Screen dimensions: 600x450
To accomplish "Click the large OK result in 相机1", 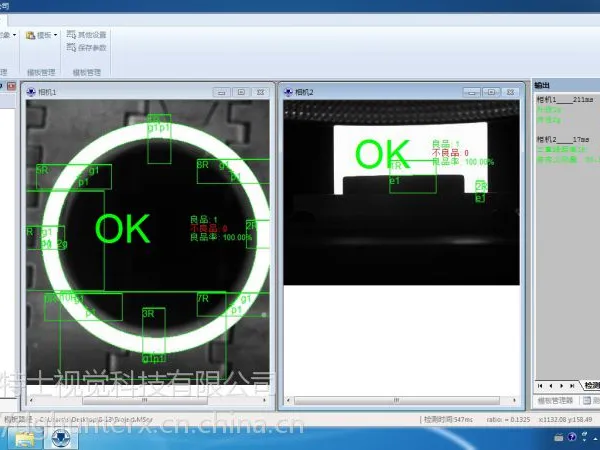I will (x=122, y=229).
